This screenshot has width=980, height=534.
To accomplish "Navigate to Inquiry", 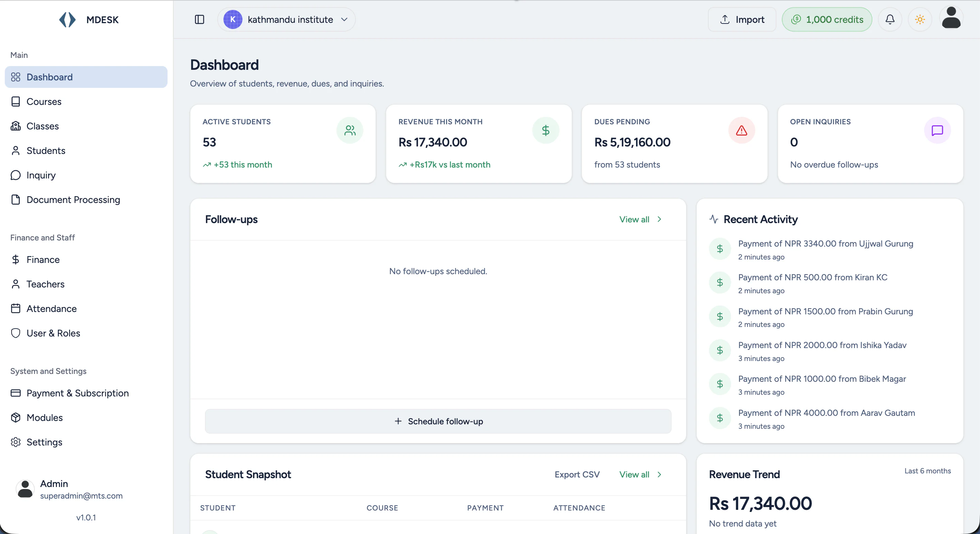I will [86, 175].
